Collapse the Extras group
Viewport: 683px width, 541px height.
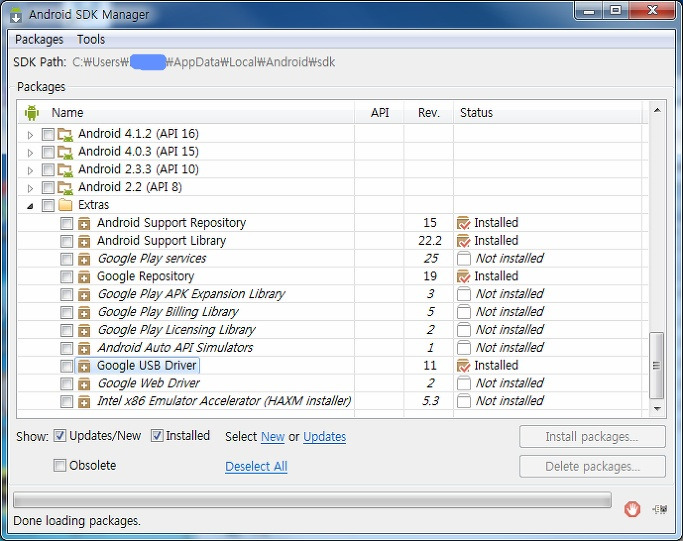30,206
